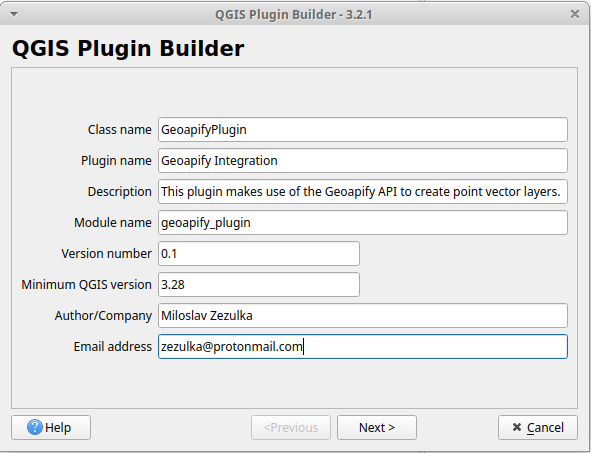Go to the next wizard page
591x453 pixels.
click(x=377, y=427)
